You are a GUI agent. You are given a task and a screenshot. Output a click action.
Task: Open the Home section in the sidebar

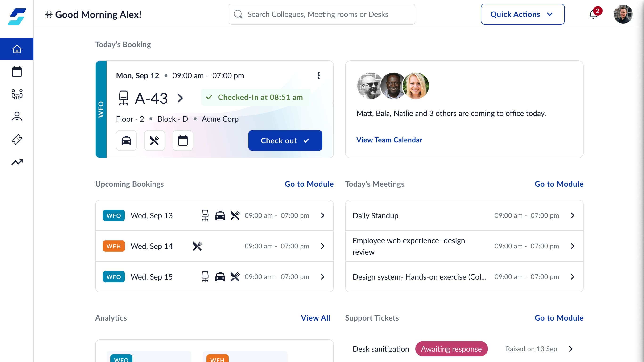tap(17, 49)
